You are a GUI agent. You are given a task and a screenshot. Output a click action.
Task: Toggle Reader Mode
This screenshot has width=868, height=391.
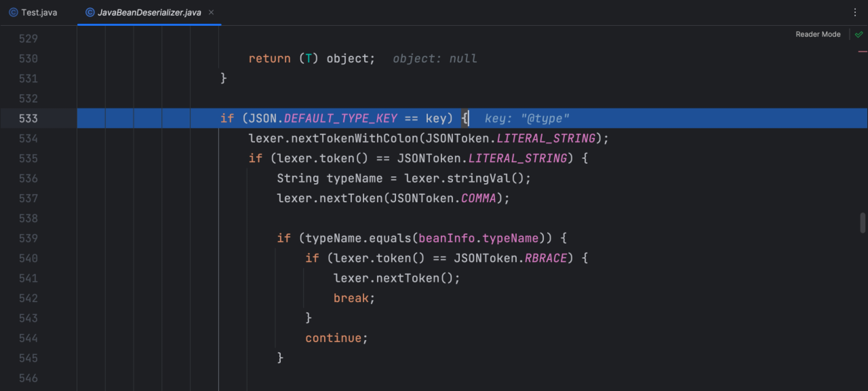[x=818, y=34]
